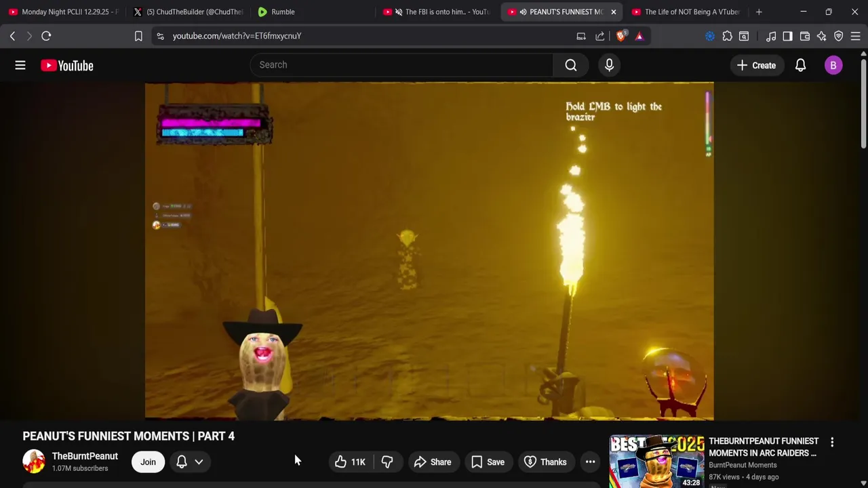Click the magnifier search button
Viewport: 868px width, 488px height.
(571, 65)
